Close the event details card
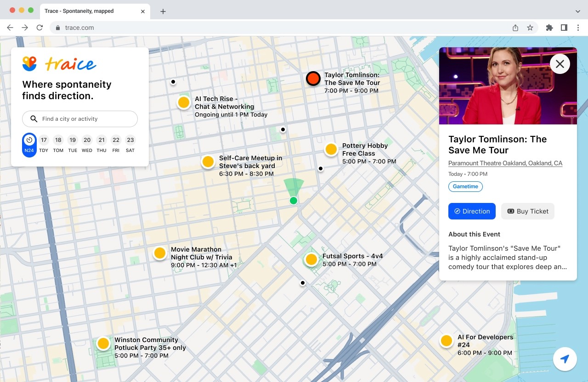The height and width of the screenshot is (382, 588). coord(560,64)
